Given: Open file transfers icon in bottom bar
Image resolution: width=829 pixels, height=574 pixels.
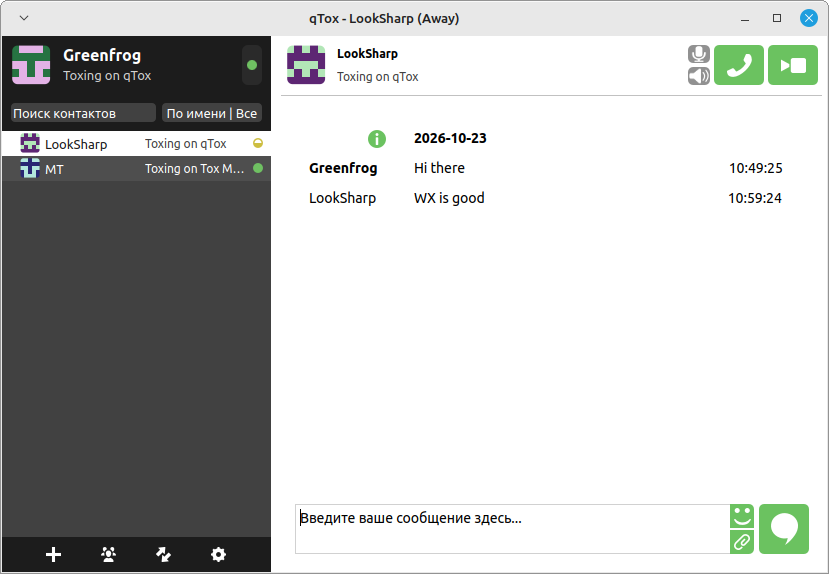Looking at the screenshot, I should coord(163,554).
